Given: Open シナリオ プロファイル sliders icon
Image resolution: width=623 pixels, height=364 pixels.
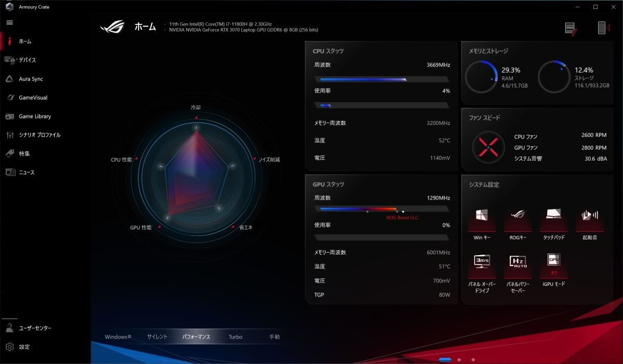Looking at the screenshot, I should click(9, 135).
